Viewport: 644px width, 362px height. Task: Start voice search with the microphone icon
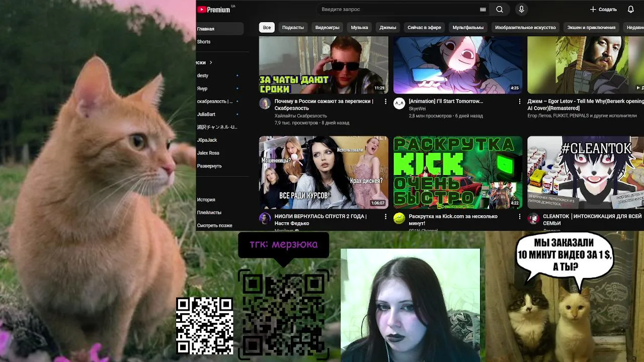click(x=521, y=9)
